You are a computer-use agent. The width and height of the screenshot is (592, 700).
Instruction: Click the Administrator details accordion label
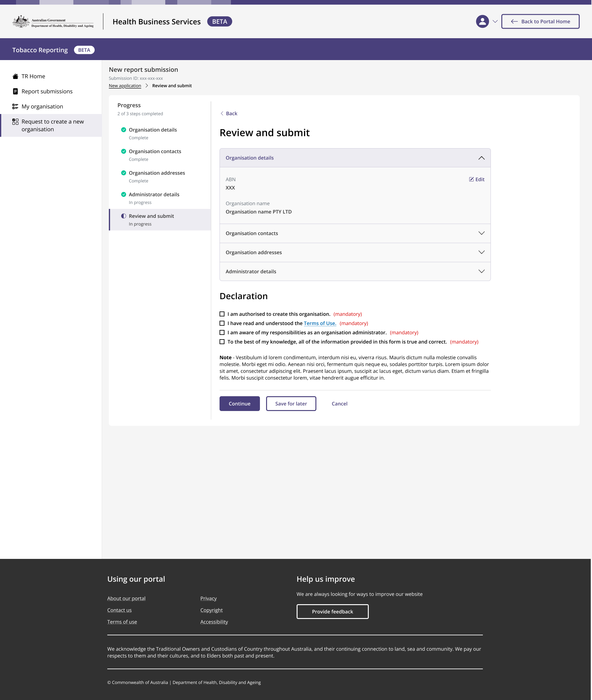coord(251,272)
